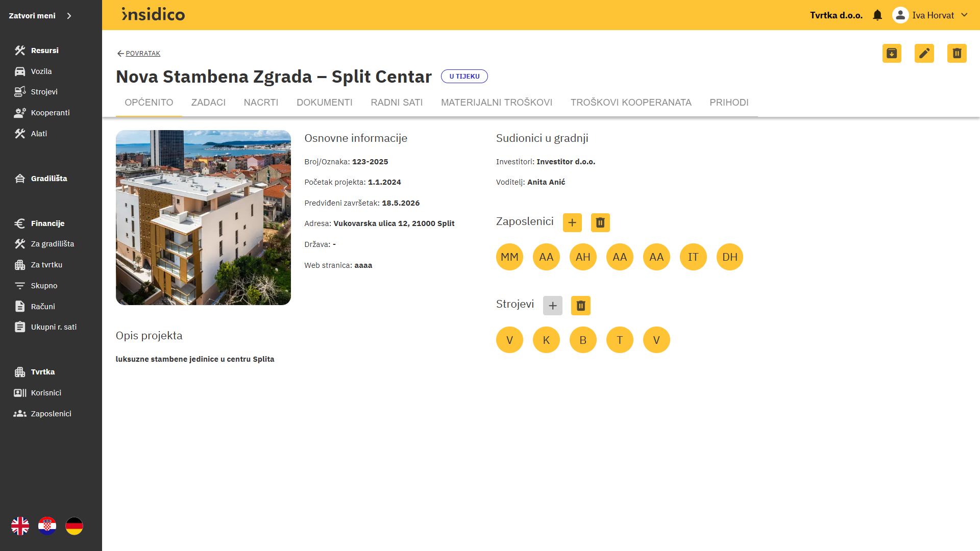
Task: Go back via the POVRATAK link
Action: (139, 54)
